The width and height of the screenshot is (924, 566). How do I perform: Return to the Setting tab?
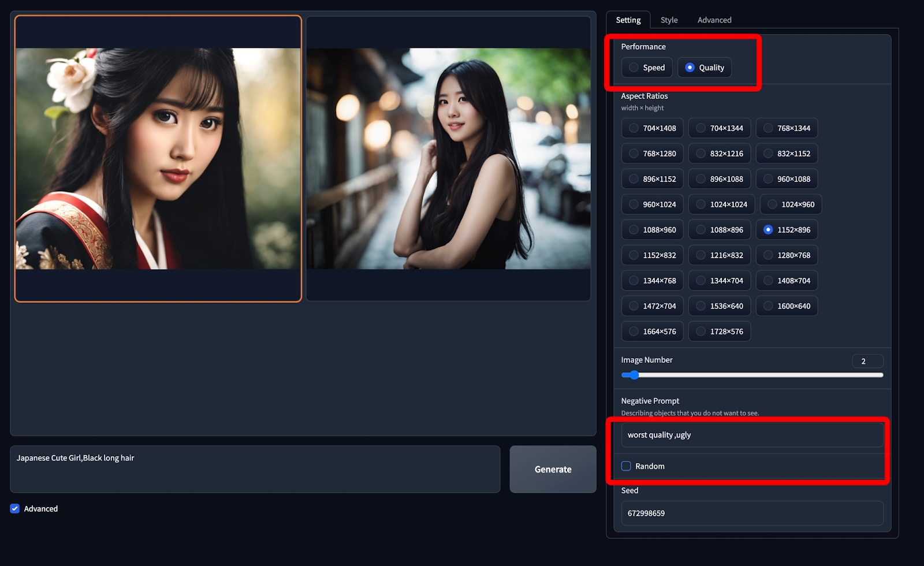coord(628,20)
